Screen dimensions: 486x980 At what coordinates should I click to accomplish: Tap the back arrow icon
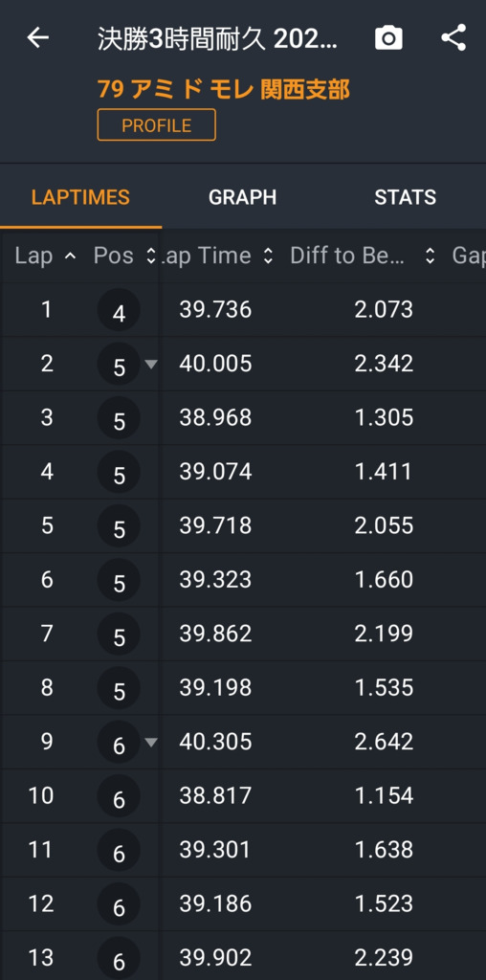click(x=37, y=38)
